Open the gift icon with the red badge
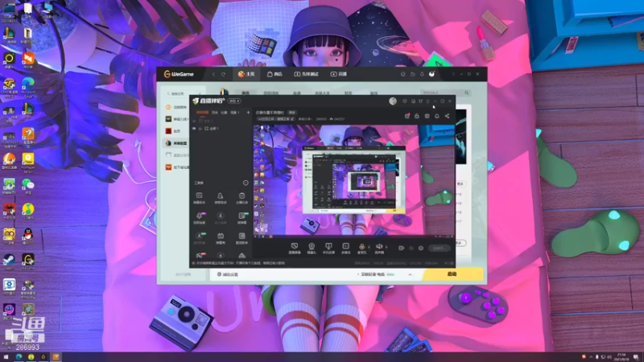Viewport: 644px width, 362px height. (x=407, y=116)
